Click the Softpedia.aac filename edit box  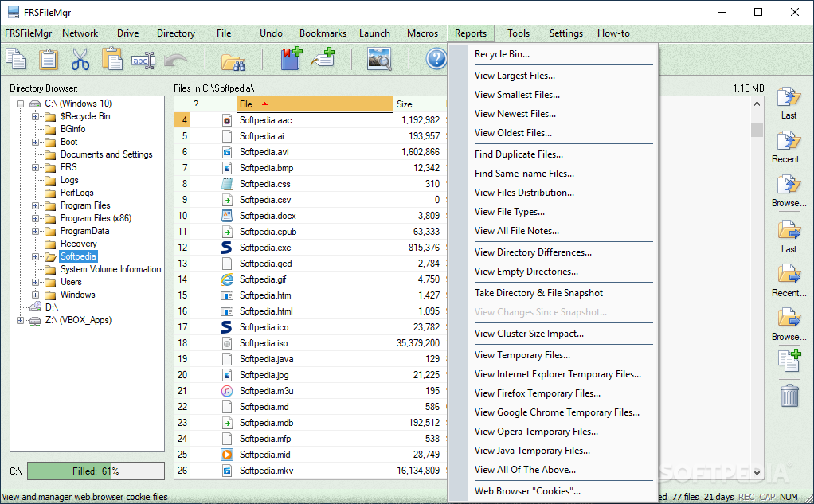click(x=315, y=120)
